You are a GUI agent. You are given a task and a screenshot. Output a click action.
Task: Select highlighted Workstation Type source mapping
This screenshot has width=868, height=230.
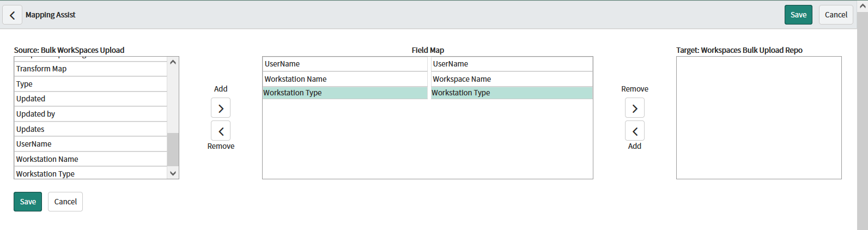tap(345, 93)
